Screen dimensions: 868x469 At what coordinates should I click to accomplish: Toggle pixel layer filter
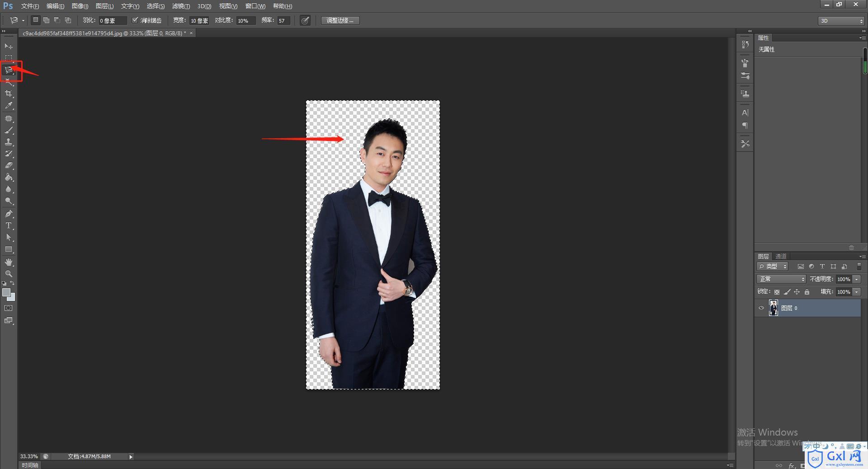pos(801,267)
